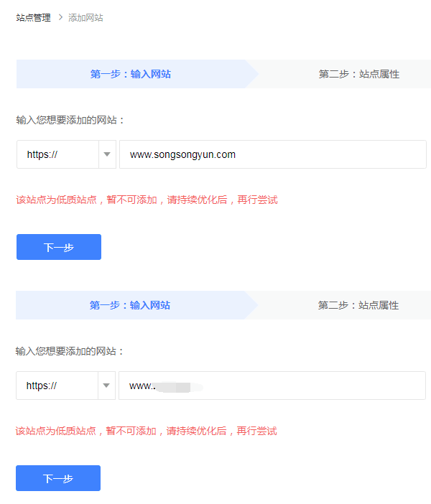The image size is (431, 504).
Task: Click the upper 输入您想要添加的网站 label
Action: pyautogui.click(x=70, y=120)
